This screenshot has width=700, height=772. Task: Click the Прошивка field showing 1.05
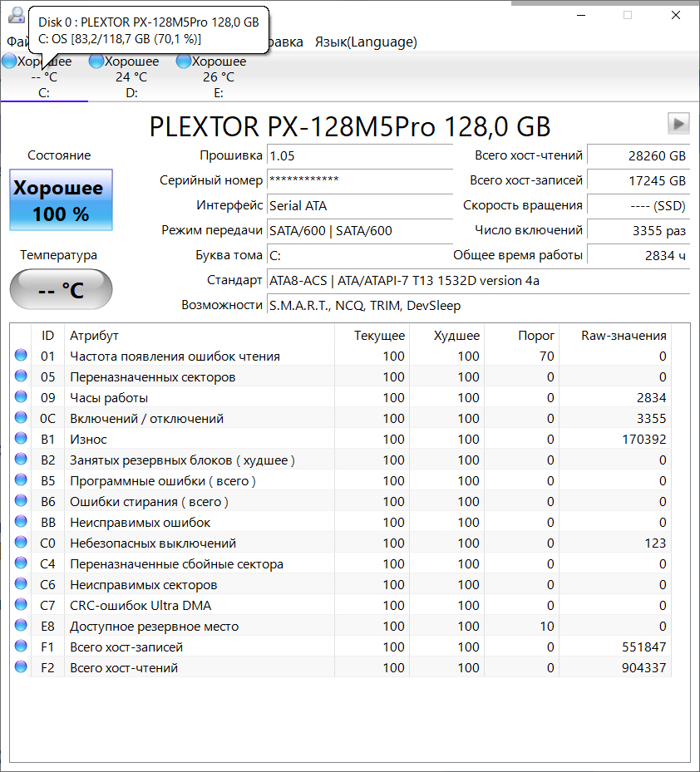click(x=360, y=156)
